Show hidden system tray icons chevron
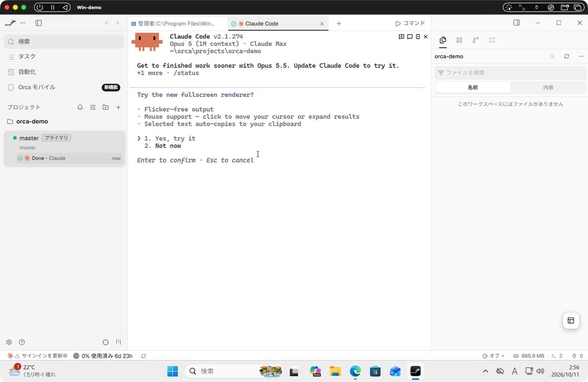 click(x=485, y=371)
